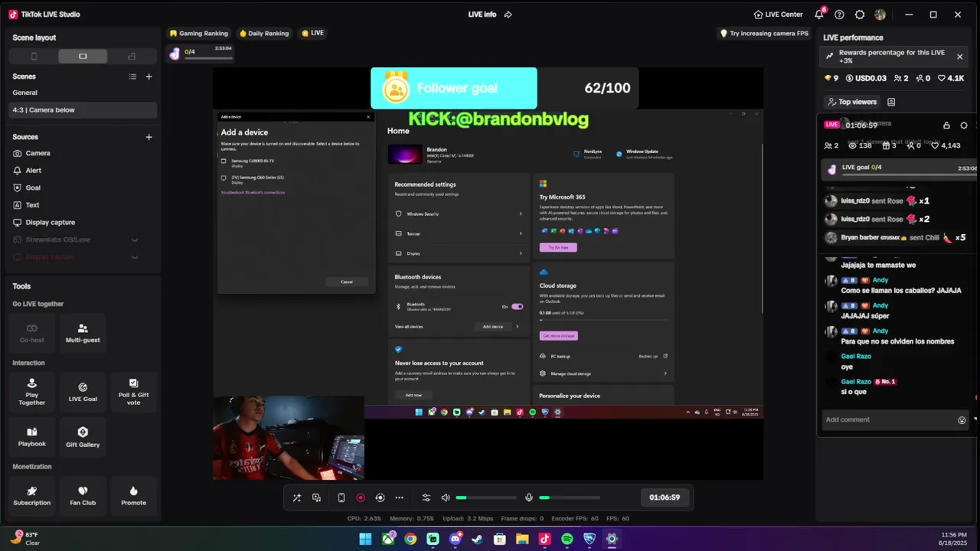Click the mobile phone view icon in control bar
The width and height of the screenshot is (980, 551).
pyautogui.click(x=341, y=497)
